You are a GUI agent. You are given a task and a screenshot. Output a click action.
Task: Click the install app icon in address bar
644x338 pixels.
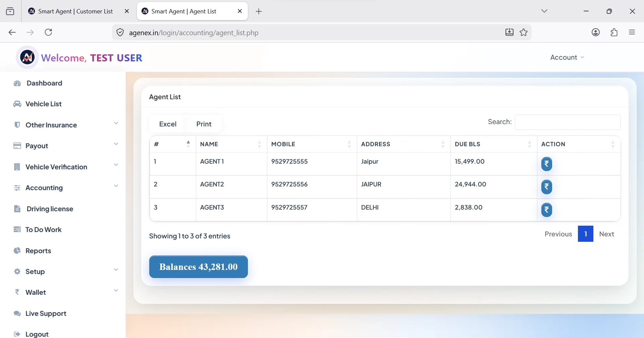pos(509,32)
